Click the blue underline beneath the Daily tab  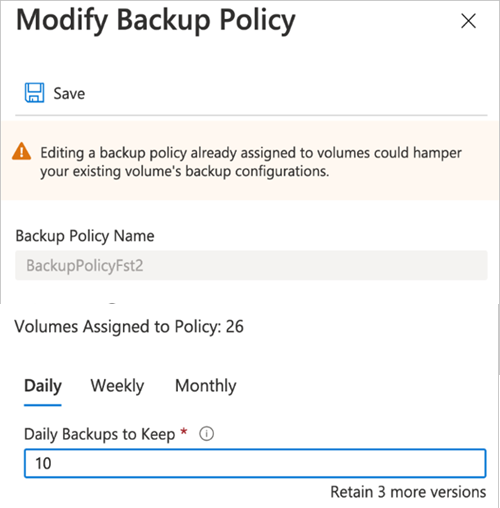click(43, 405)
